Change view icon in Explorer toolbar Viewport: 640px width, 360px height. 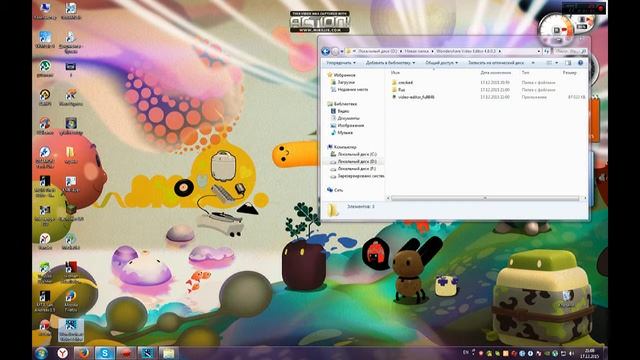(549, 63)
